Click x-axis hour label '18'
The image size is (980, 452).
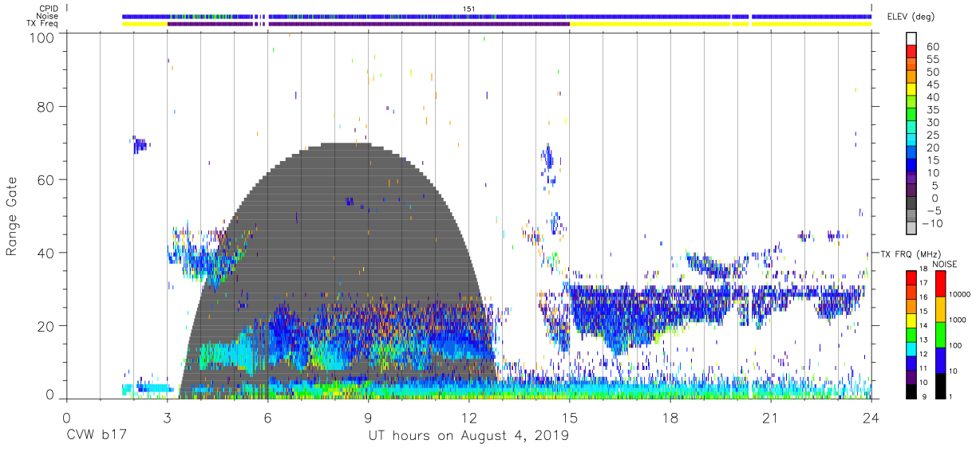coord(670,417)
